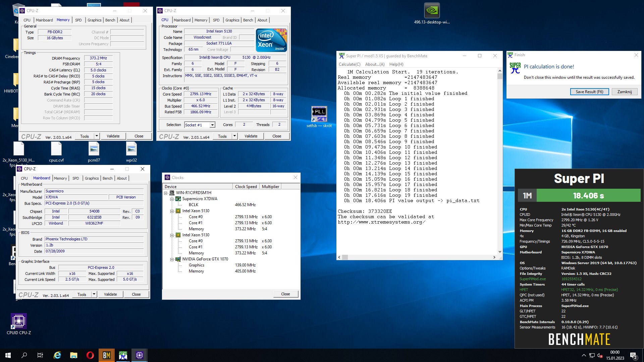Image resolution: width=644 pixels, height=362 pixels.
Task: Click DRAM Frequency value 373.2 MHz
Action: pos(98,58)
